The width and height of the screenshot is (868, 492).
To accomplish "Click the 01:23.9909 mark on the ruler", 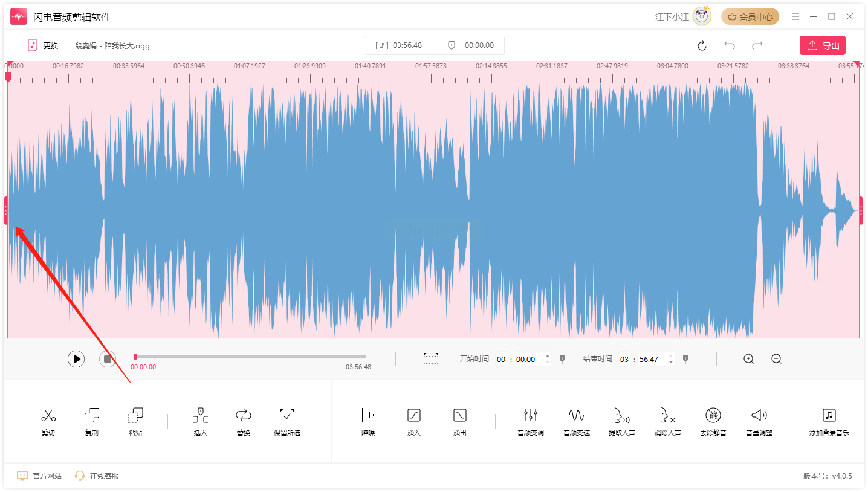I will pyautogui.click(x=310, y=66).
